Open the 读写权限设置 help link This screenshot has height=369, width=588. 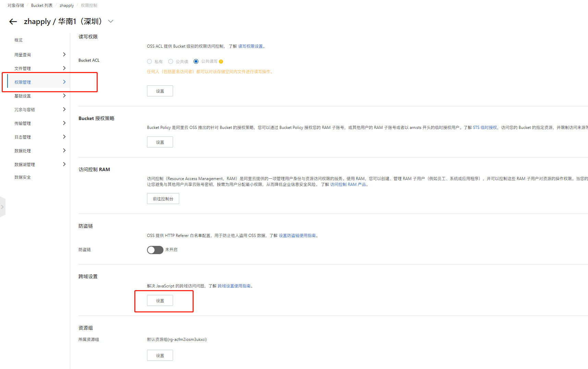[x=250, y=46]
